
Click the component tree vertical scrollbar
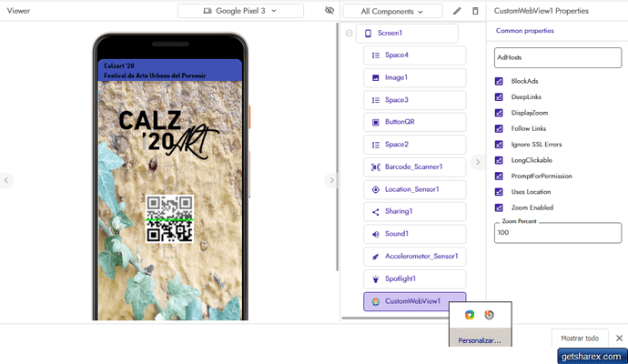coord(338,148)
